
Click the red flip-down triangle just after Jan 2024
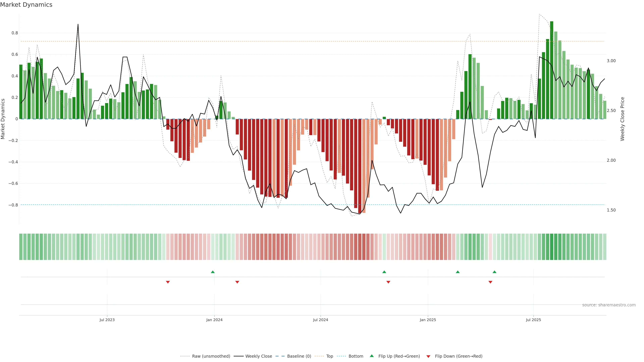coord(237,282)
